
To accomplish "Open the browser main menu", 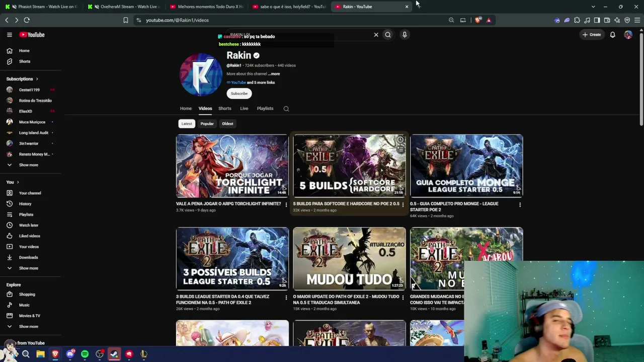I will point(637,20).
